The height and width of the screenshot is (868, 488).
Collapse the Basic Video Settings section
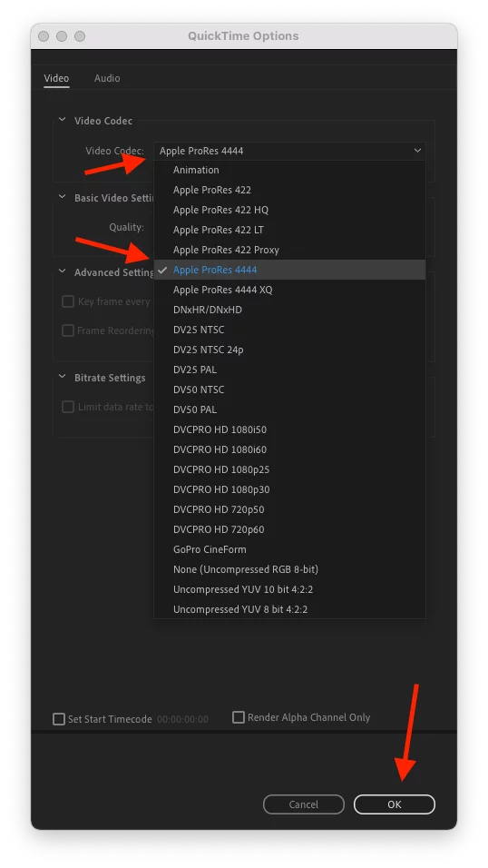pyautogui.click(x=62, y=198)
